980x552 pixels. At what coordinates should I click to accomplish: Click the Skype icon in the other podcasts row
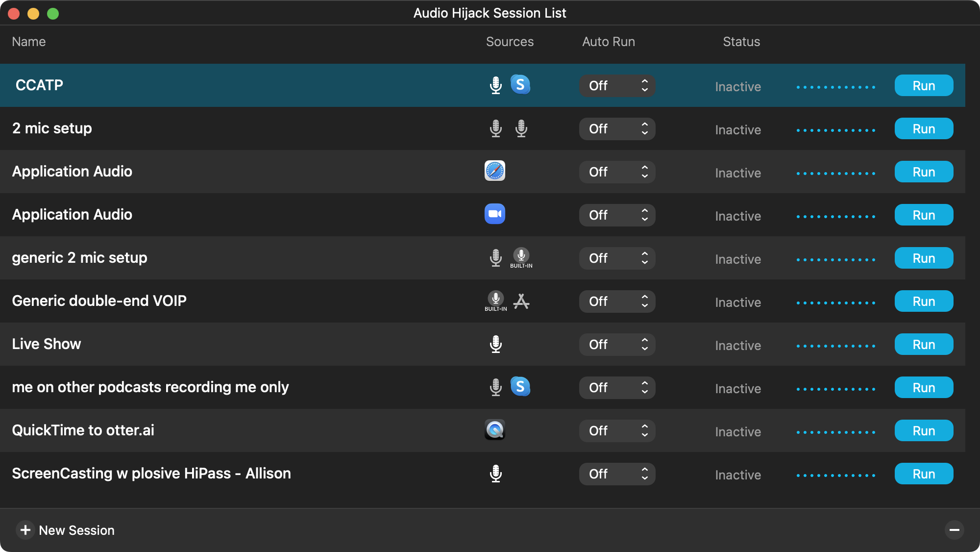pyautogui.click(x=520, y=387)
